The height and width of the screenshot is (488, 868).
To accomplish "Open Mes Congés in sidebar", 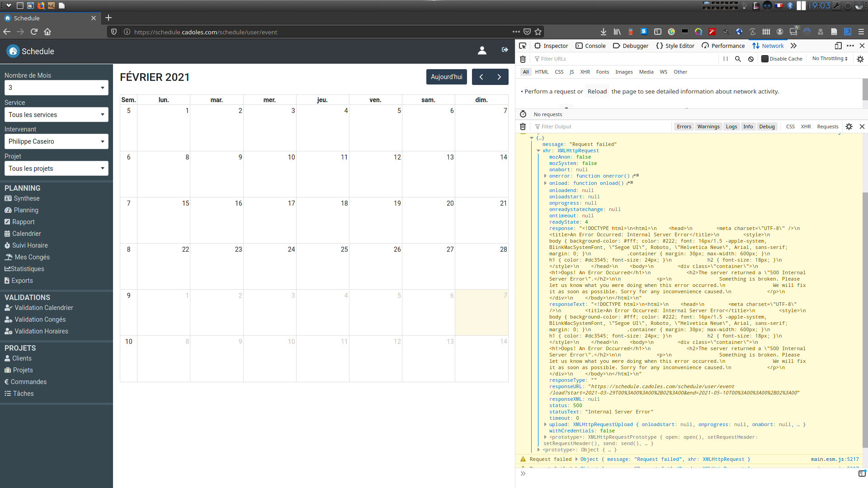I will pyautogui.click(x=32, y=257).
